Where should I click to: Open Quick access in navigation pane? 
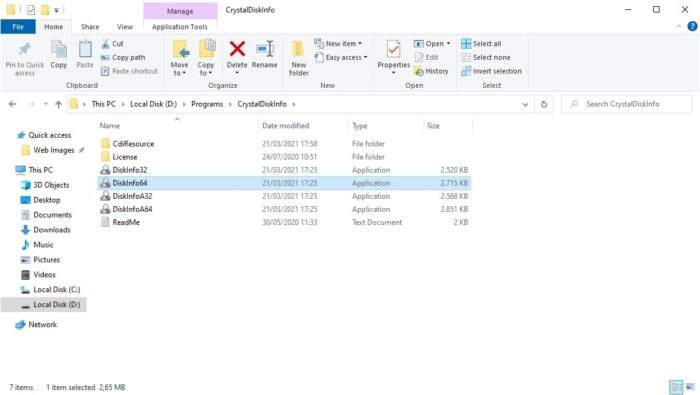coord(44,135)
